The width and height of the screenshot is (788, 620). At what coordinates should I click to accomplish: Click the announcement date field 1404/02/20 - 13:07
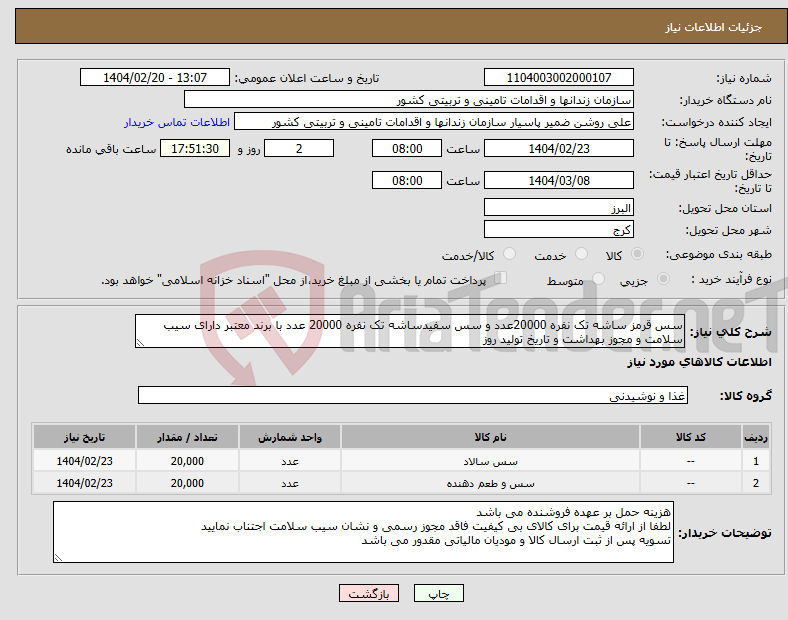[155, 78]
